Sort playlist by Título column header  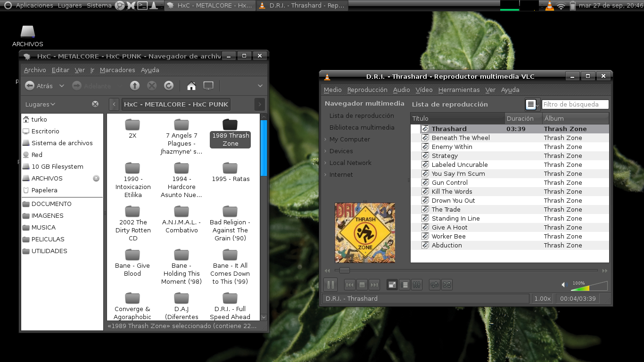coord(457,118)
